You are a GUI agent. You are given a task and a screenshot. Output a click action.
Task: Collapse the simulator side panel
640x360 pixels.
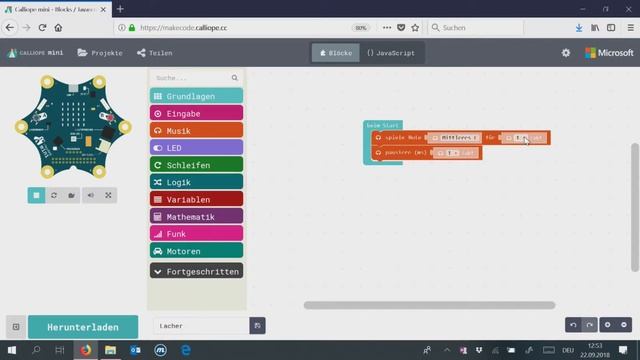16,327
